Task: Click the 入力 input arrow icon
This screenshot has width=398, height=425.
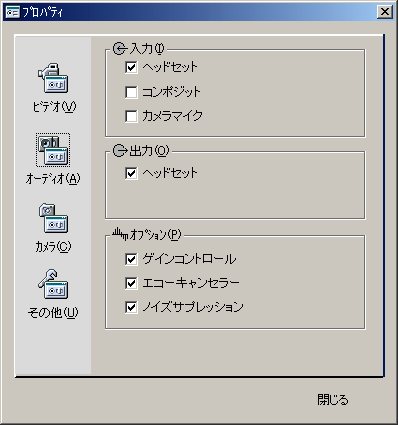Action: click(119, 49)
